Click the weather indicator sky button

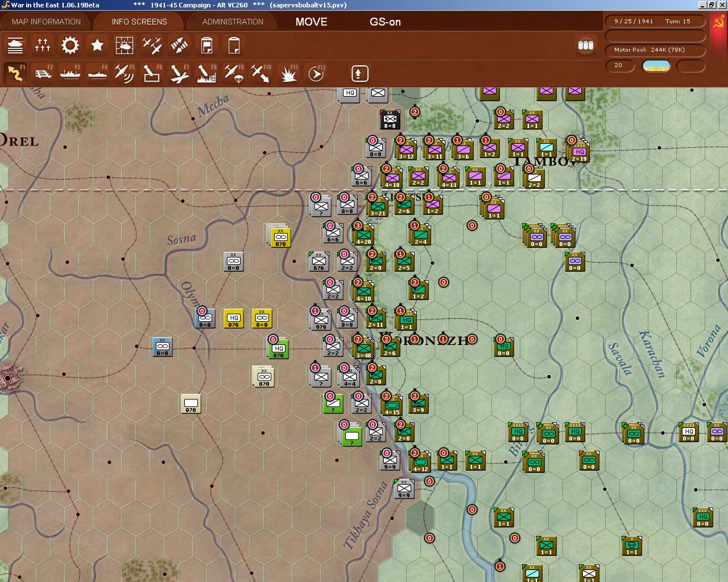tap(656, 66)
